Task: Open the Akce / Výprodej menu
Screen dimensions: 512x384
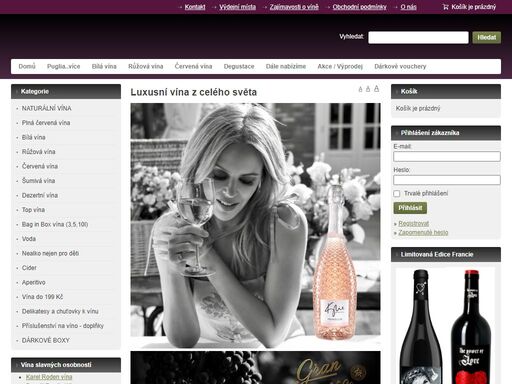Action: pos(340,66)
